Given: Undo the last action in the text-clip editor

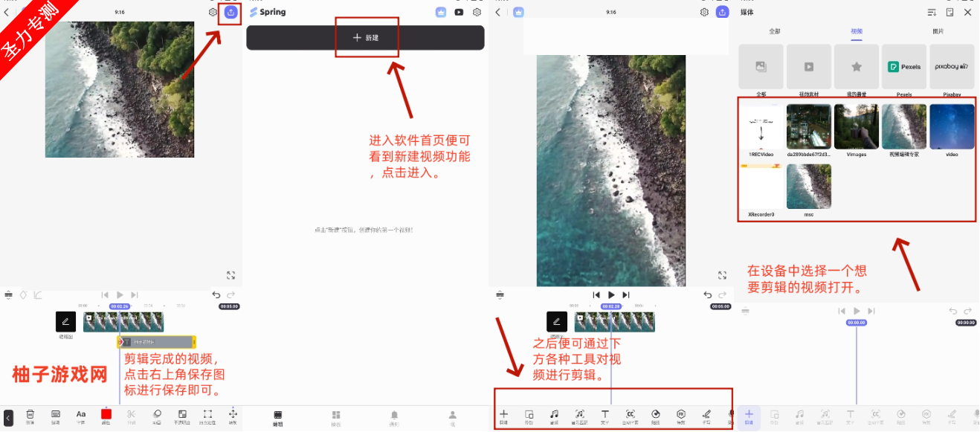Looking at the screenshot, I should click(x=216, y=295).
